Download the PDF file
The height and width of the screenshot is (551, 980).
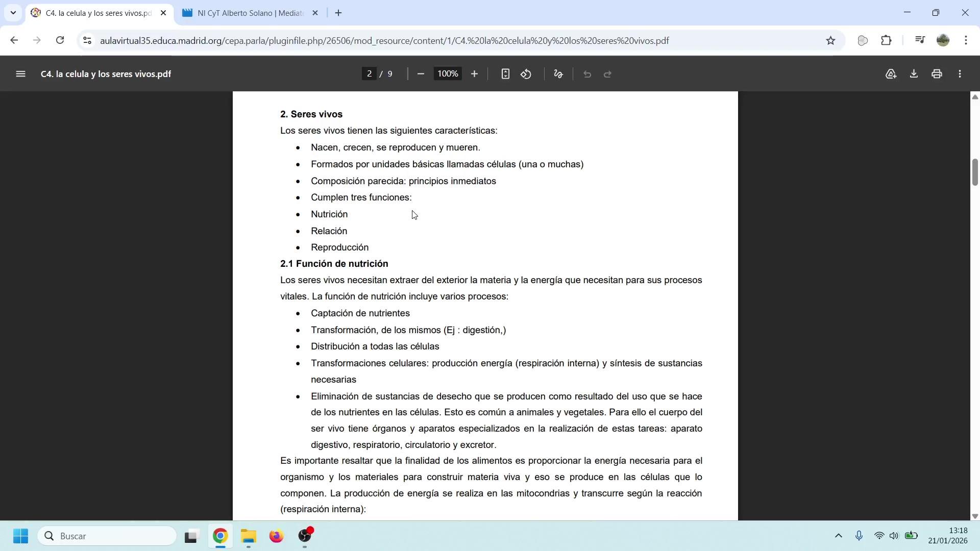[914, 74]
